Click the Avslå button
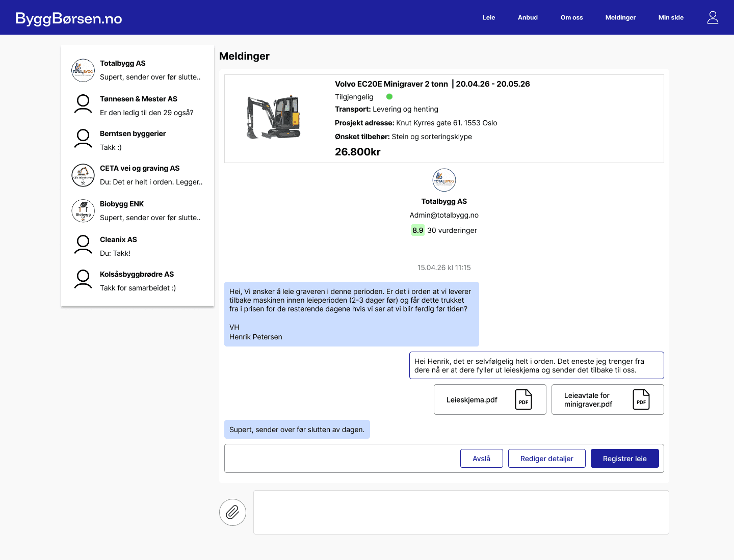The width and height of the screenshot is (734, 560). click(482, 458)
